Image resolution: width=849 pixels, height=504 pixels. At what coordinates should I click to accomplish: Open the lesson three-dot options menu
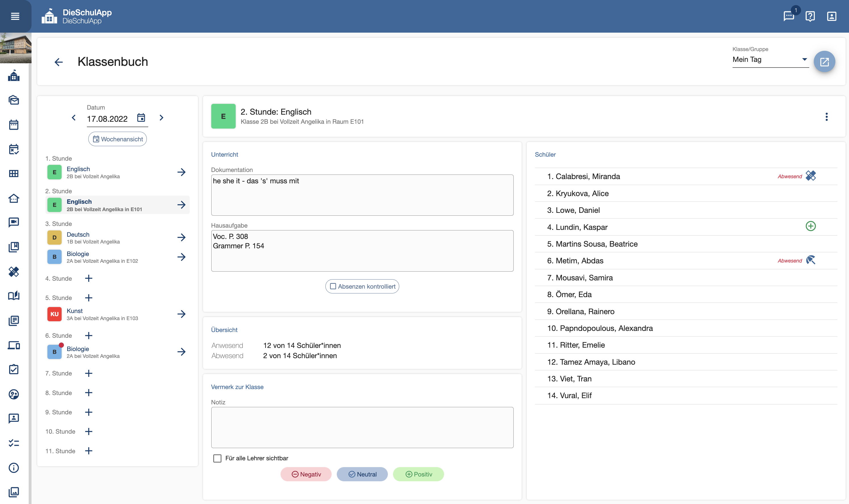[x=827, y=117]
